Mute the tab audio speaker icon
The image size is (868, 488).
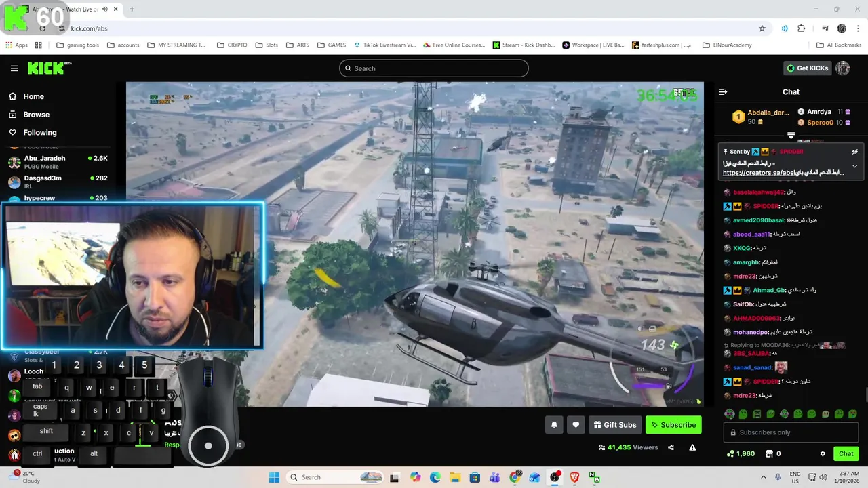coord(104,9)
